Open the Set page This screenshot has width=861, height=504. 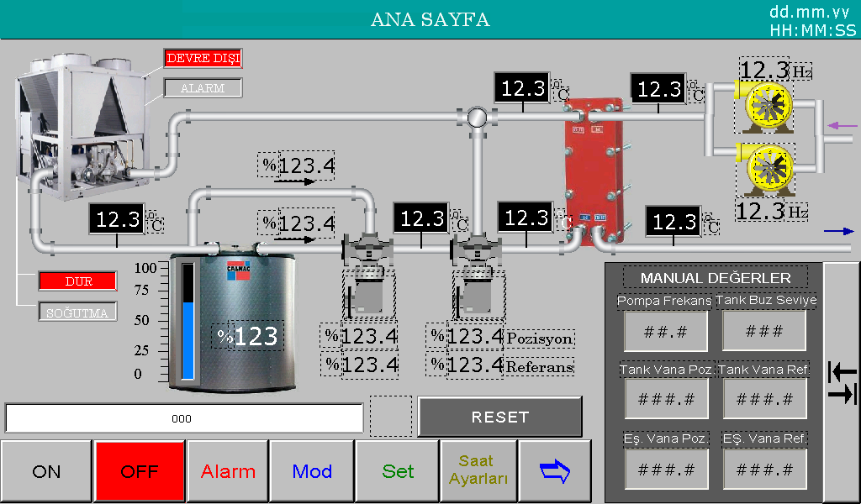(398, 471)
